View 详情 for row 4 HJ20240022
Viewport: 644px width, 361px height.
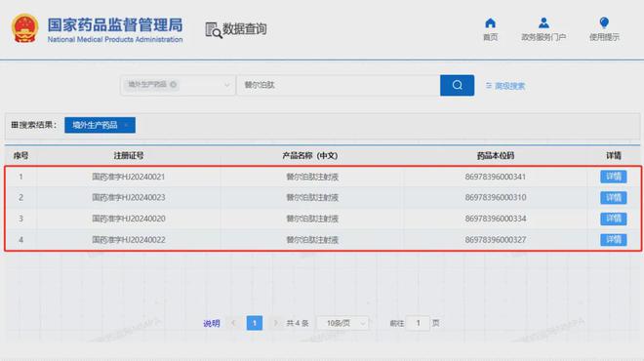(x=613, y=239)
